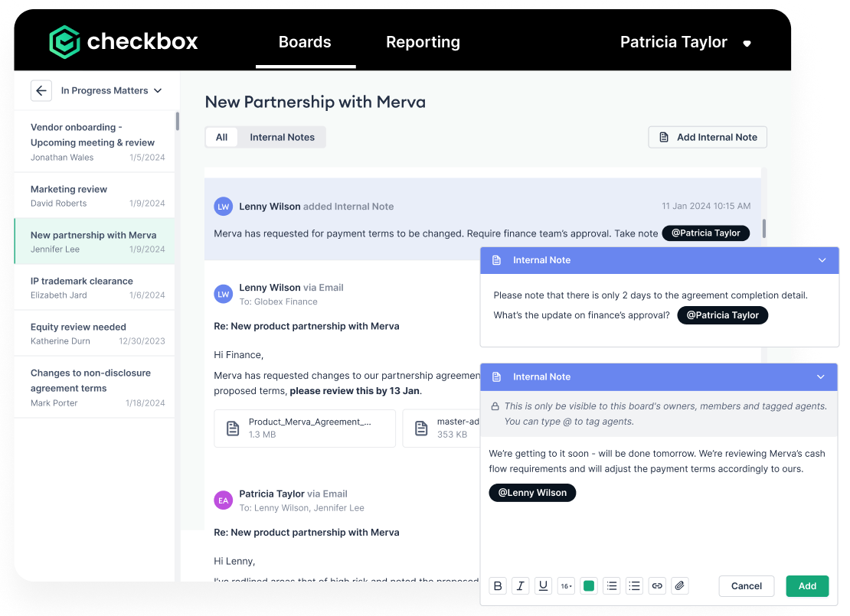Attach a file with the paperclip icon
The image size is (850, 616).
[680, 585]
